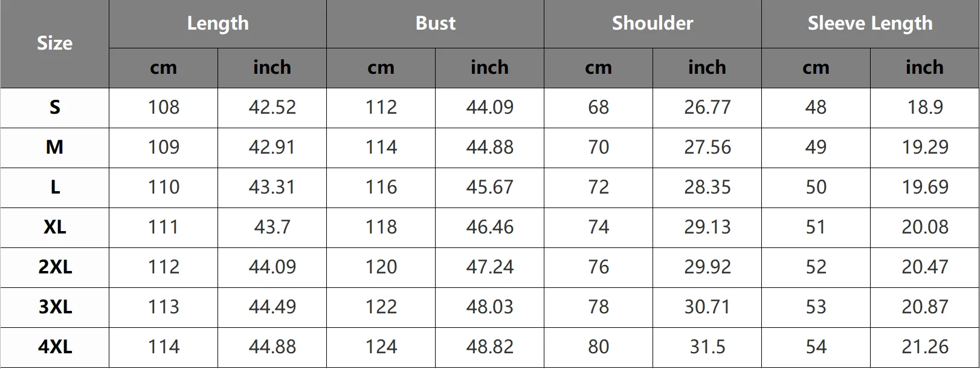Select the 113 cm length cell
Viewport: 980px width, 369px height.
[163, 307]
